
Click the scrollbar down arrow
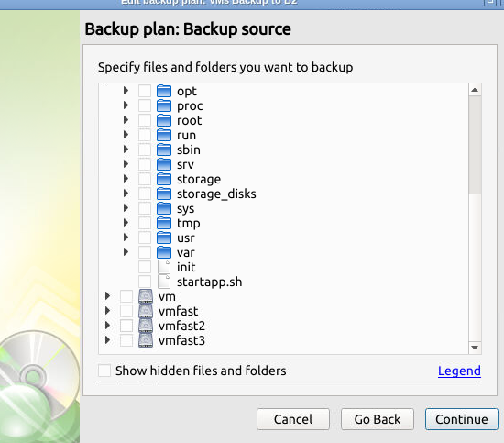click(475, 348)
